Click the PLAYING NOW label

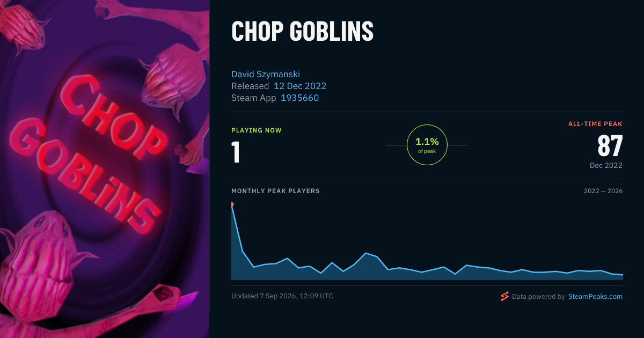[257, 130]
